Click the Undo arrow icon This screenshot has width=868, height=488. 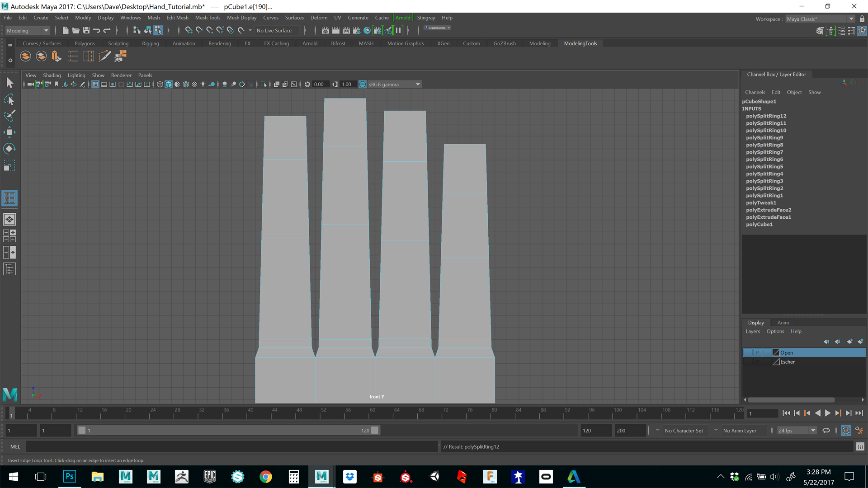[96, 30]
